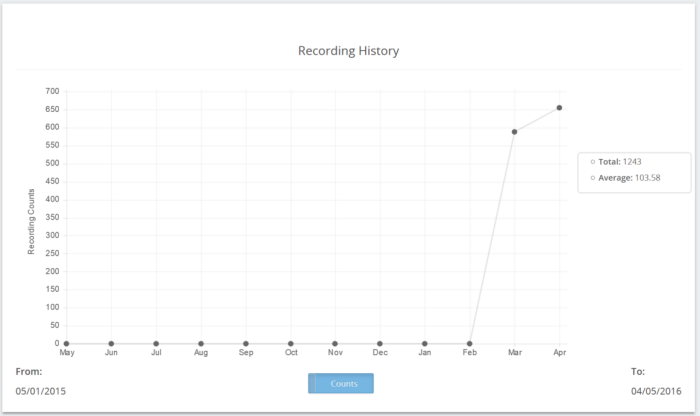Click the Total legend entry
The image size is (700, 416).
click(x=616, y=162)
